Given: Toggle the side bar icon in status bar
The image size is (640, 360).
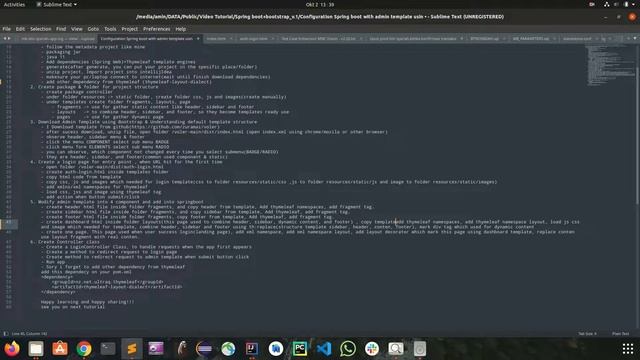Looking at the screenshot, I should click(5, 333).
